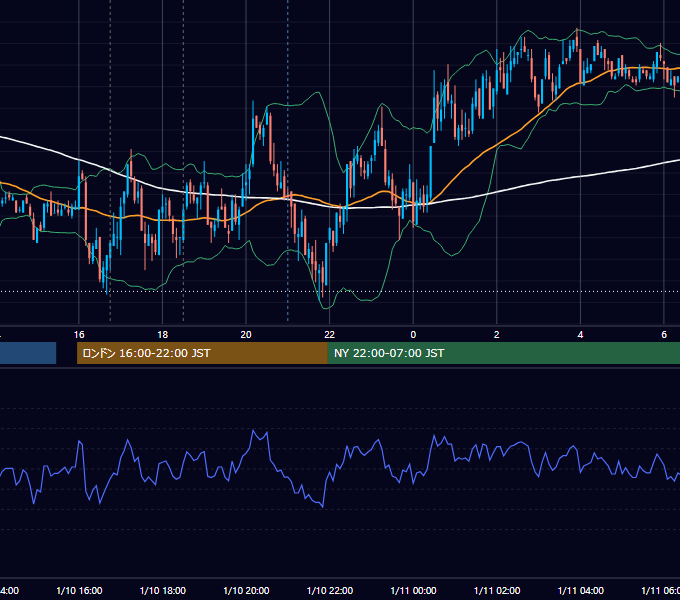Click the hour label 4 on price chart axis
Viewport: 680px width, 600px height.
[x=580, y=335]
